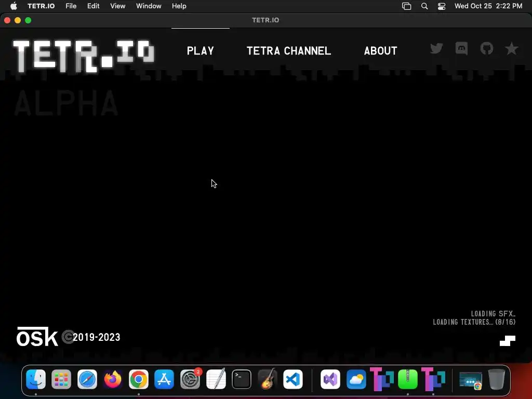Launch Firefox from the dock

[x=113, y=379]
